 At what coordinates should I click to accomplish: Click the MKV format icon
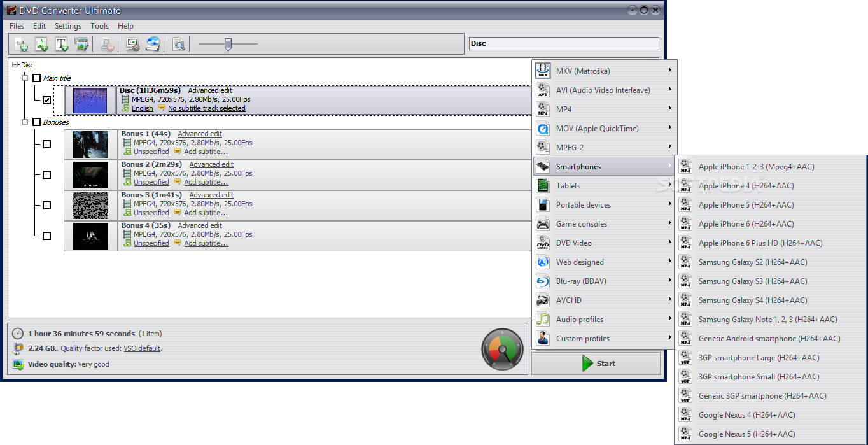point(543,71)
